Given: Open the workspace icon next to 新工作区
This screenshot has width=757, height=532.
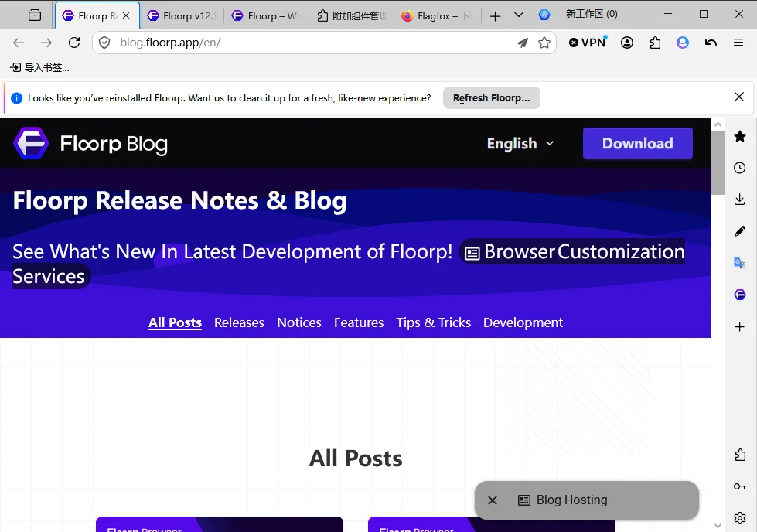Looking at the screenshot, I should (544, 15).
